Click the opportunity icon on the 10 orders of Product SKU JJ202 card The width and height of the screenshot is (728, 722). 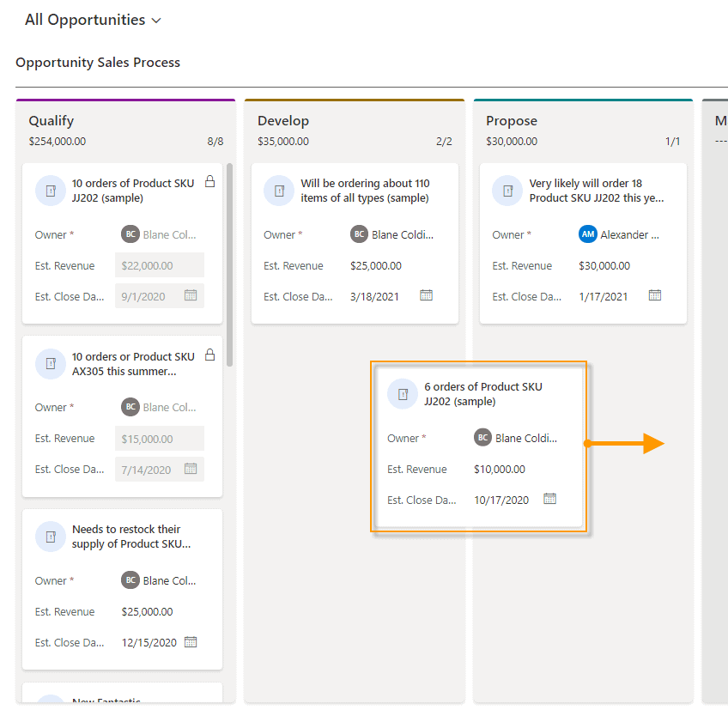[51, 191]
